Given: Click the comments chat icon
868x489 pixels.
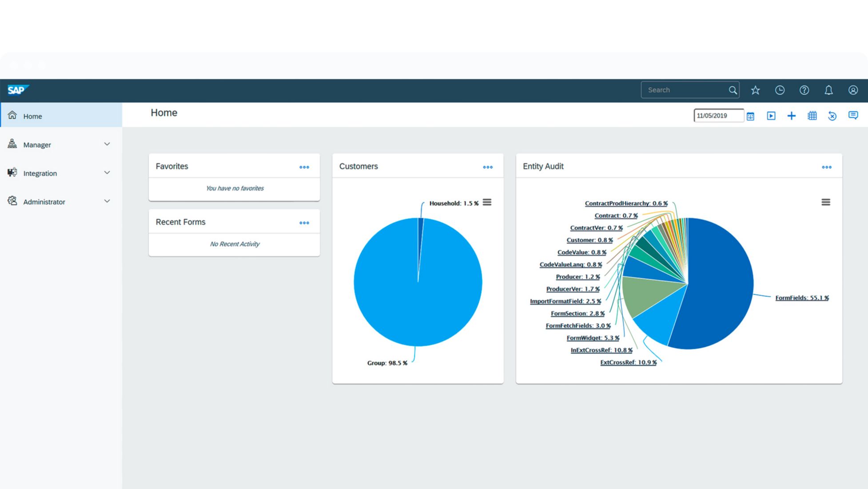Looking at the screenshot, I should [853, 116].
